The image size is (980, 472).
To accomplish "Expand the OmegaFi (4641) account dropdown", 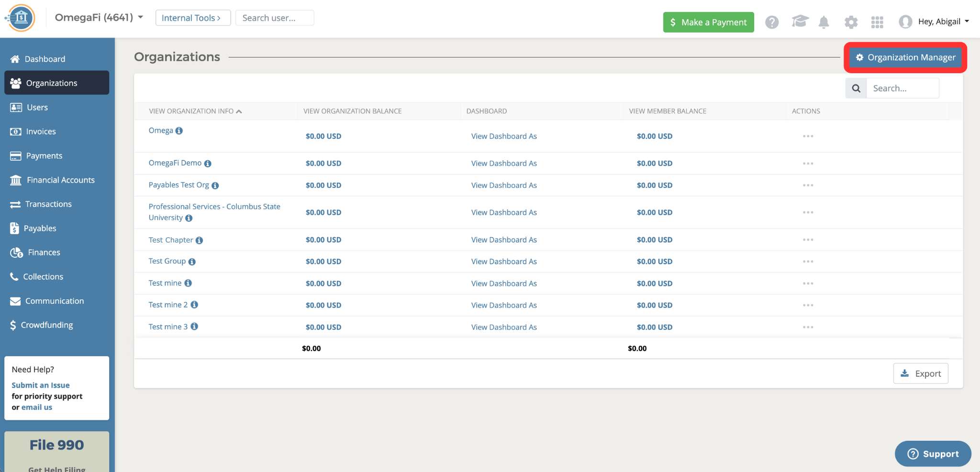I will (99, 18).
